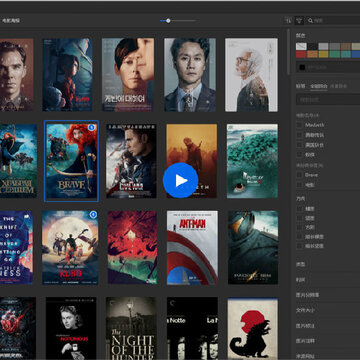
Task: Pick the dark gray color swatch
Action: pyautogui.click(x=334, y=46)
